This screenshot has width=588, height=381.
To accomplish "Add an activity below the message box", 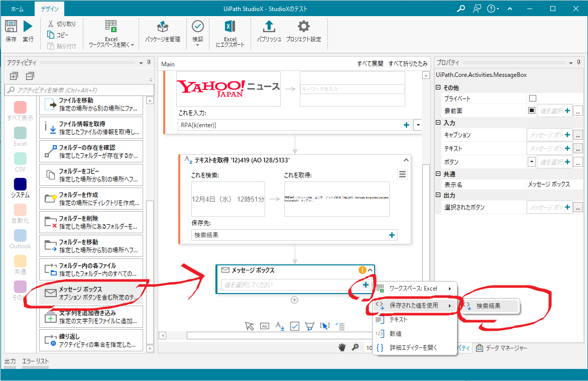I will pos(295,300).
